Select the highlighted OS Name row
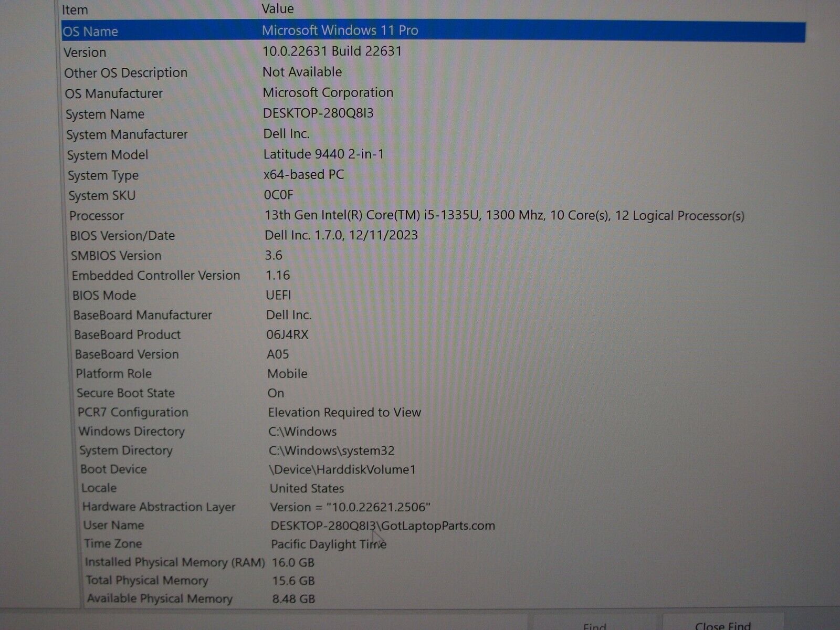 click(433, 31)
